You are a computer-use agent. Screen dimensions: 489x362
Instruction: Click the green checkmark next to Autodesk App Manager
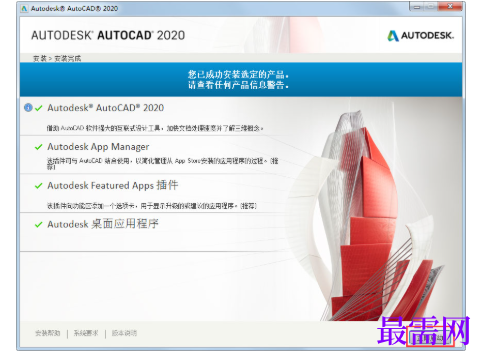39,147
